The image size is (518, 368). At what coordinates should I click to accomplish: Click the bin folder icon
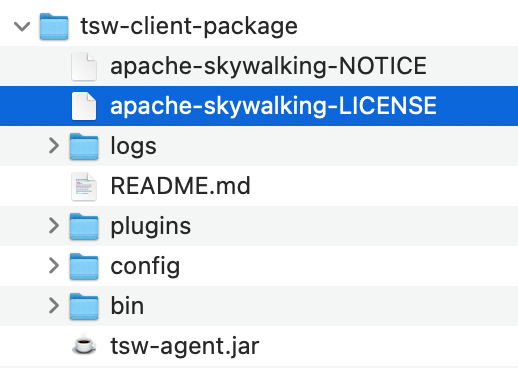[84, 306]
